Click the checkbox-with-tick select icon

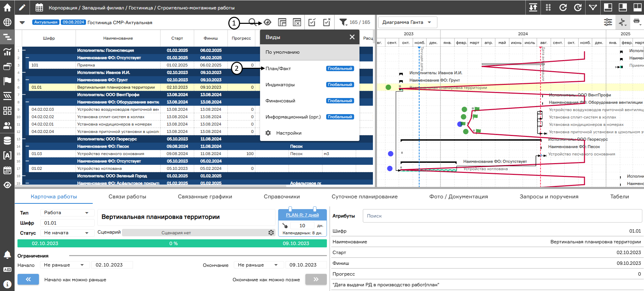tap(312, 22)
